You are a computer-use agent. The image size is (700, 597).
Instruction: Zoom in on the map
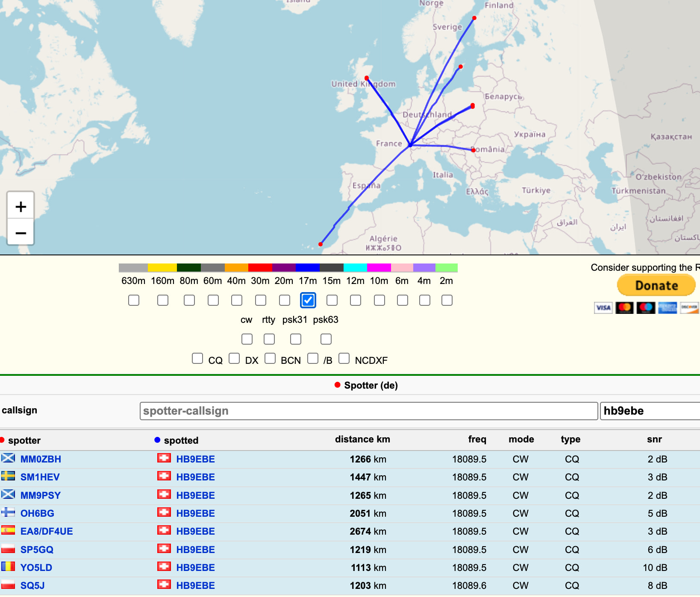[21, 207]
